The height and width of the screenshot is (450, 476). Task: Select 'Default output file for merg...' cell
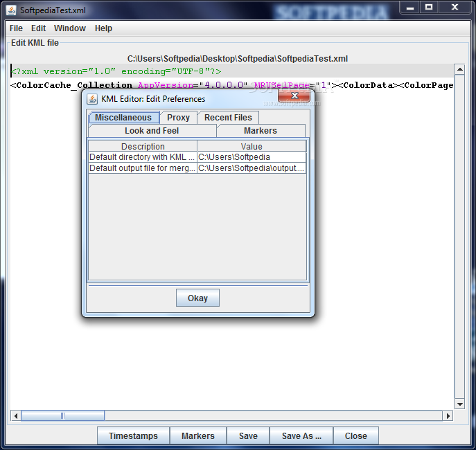tap(143, 168)
